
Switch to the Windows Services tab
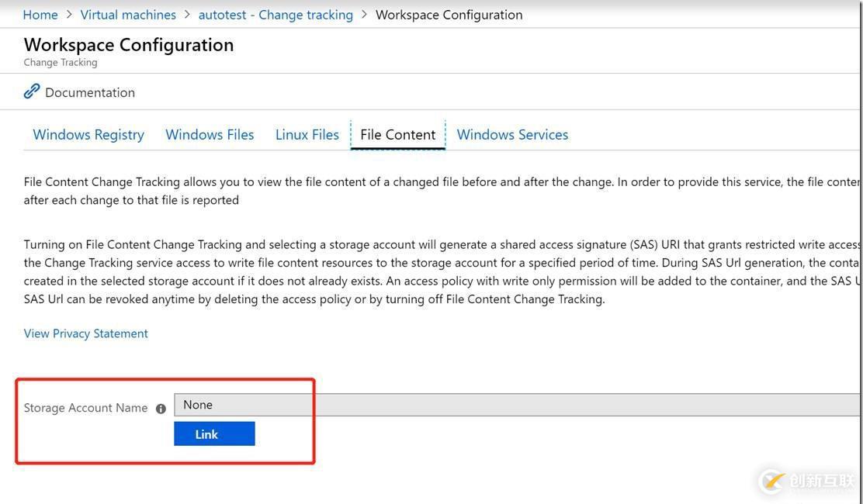coord(512,134)
